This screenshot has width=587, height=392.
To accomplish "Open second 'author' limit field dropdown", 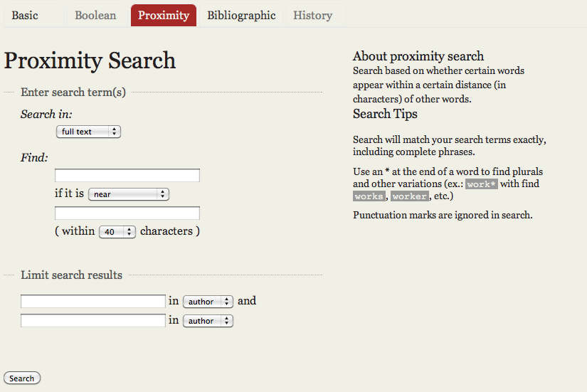I will (x=208, y=321).
